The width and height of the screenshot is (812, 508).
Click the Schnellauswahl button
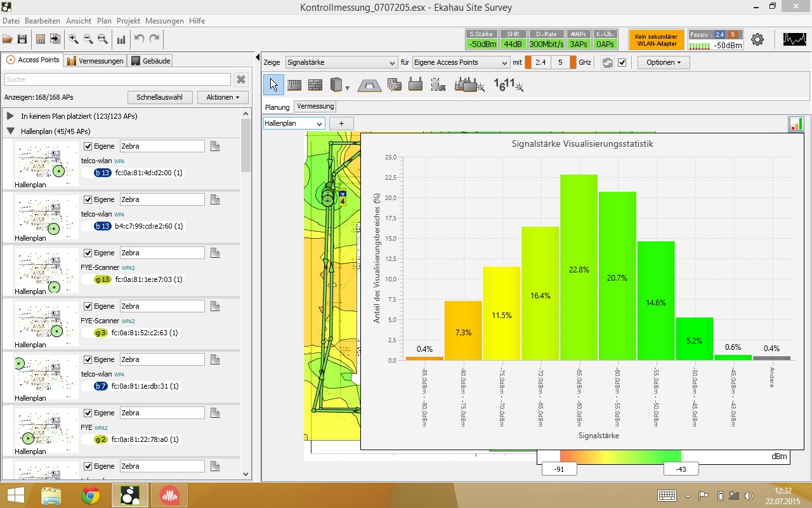[159, 97]
